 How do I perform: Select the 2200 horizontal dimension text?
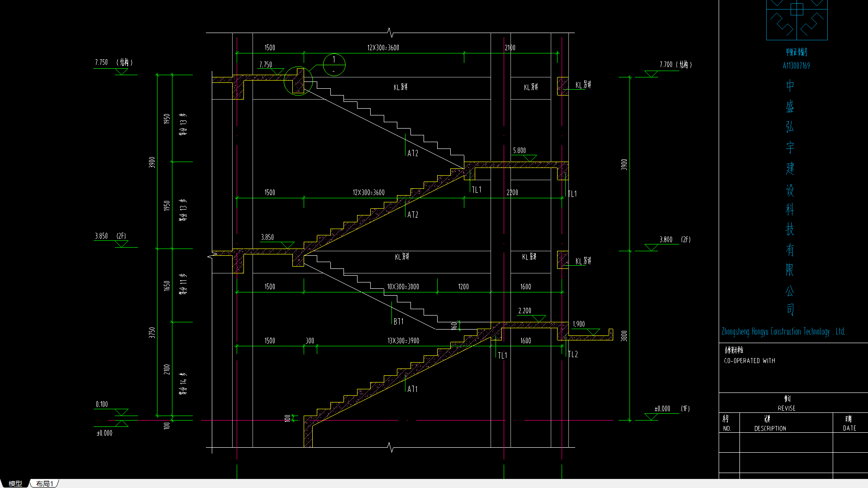(512, 192)
